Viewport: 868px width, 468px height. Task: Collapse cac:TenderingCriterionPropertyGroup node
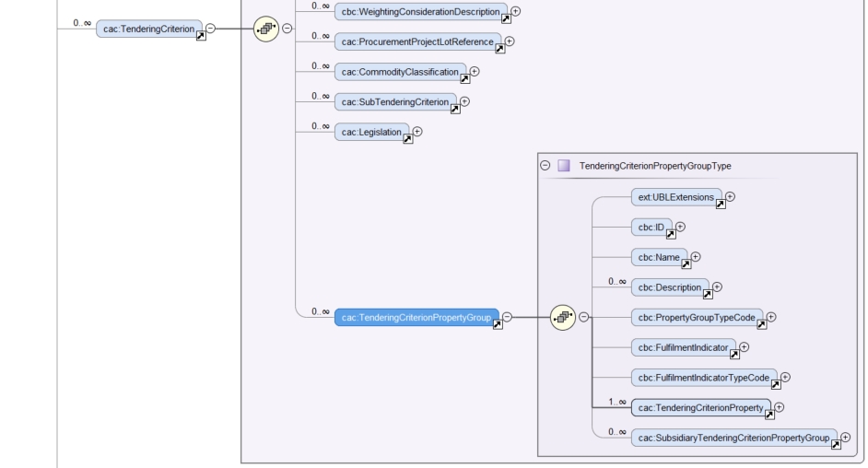coord(507,317)
